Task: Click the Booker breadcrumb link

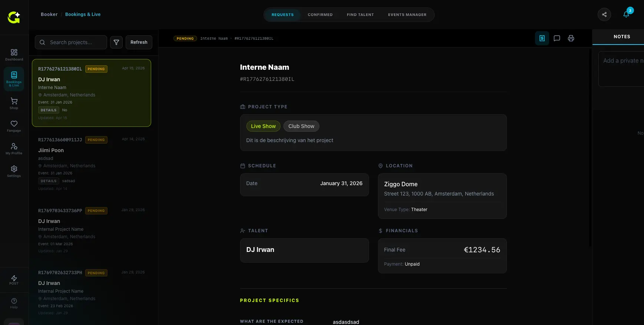Action: [49, 14]
